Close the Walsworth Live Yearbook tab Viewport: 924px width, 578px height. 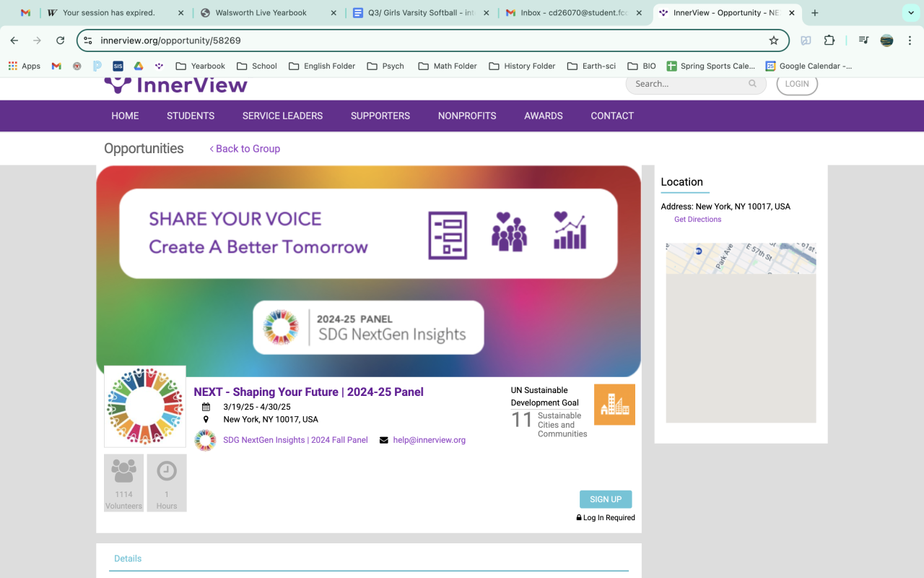(334, 13)
